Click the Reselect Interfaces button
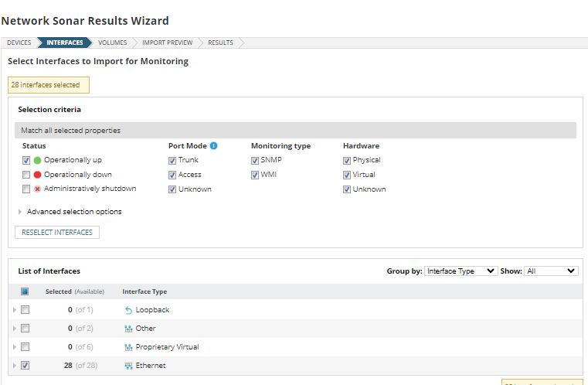This screenshot has width=588, height=385. pos(57,232)
